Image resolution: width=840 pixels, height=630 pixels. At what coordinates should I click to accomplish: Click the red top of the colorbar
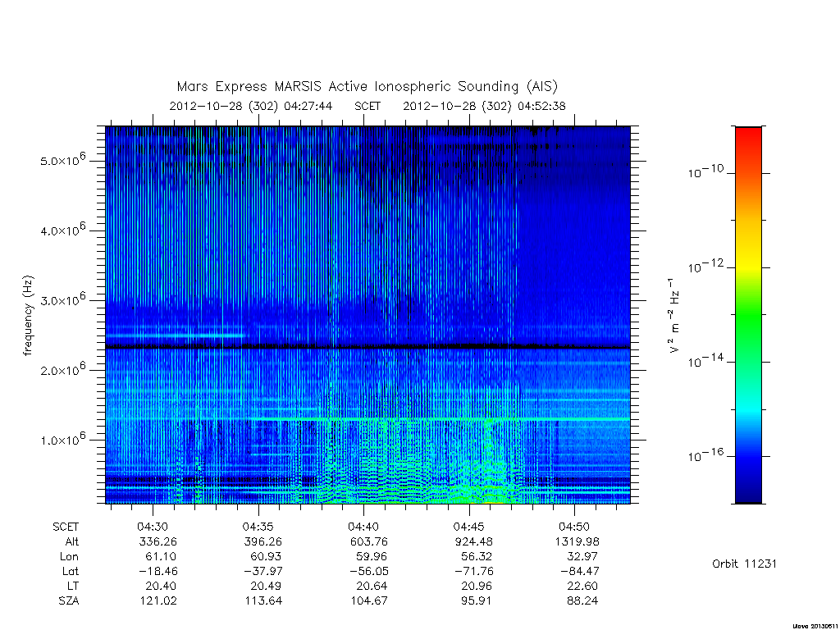(x=748, y=137)
